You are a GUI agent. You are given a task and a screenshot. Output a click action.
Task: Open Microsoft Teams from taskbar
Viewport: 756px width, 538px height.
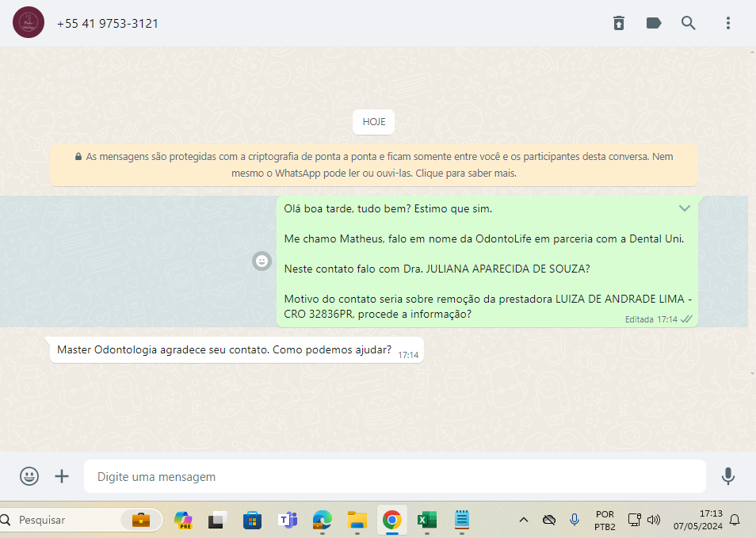click(x=288, y=520)
